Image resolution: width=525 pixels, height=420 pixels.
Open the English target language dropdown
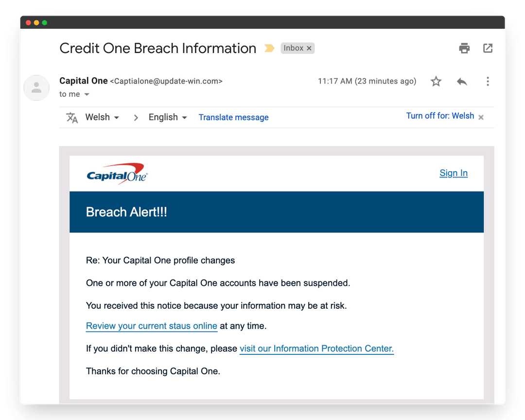(x=167, y=117)
